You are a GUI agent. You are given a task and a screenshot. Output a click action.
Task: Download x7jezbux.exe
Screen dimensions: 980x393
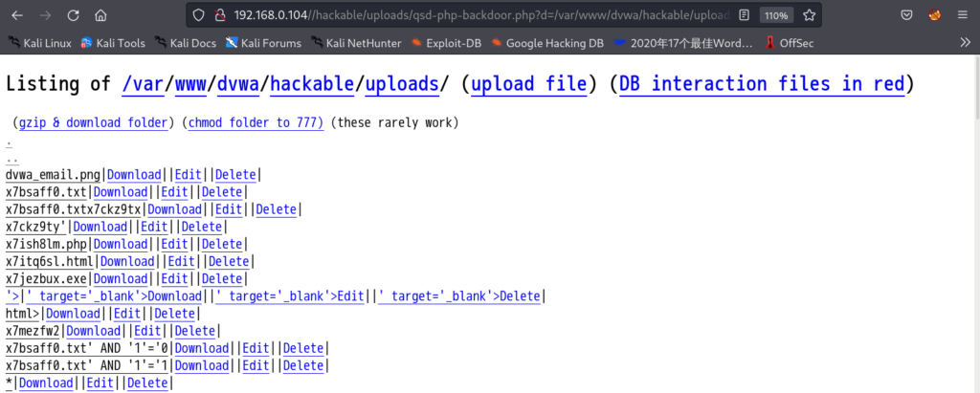pyautogui.click(x=121, y=278)
